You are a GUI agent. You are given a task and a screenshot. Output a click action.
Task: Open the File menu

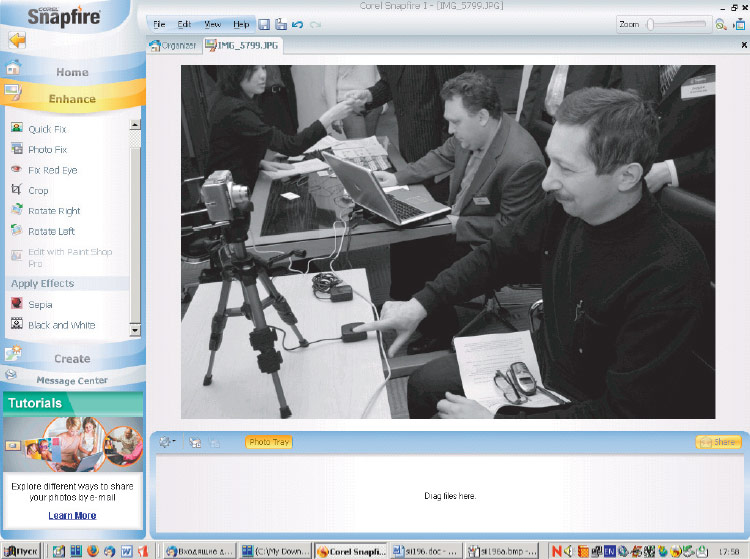pyautogui.click(x=160, y=23)
